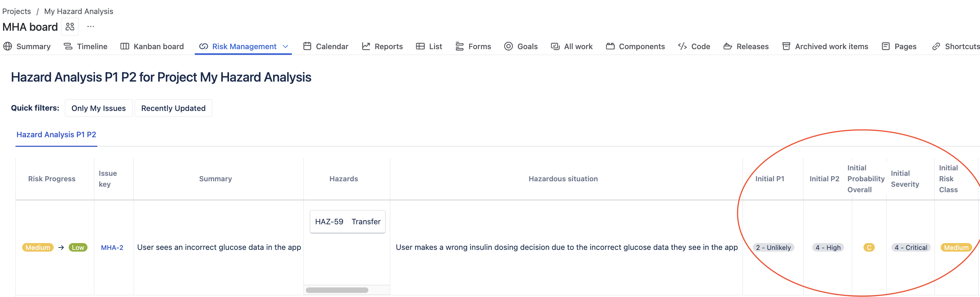Click the Releases ship icon
This screenshot has height=297, width=980.
pos(728,46)
